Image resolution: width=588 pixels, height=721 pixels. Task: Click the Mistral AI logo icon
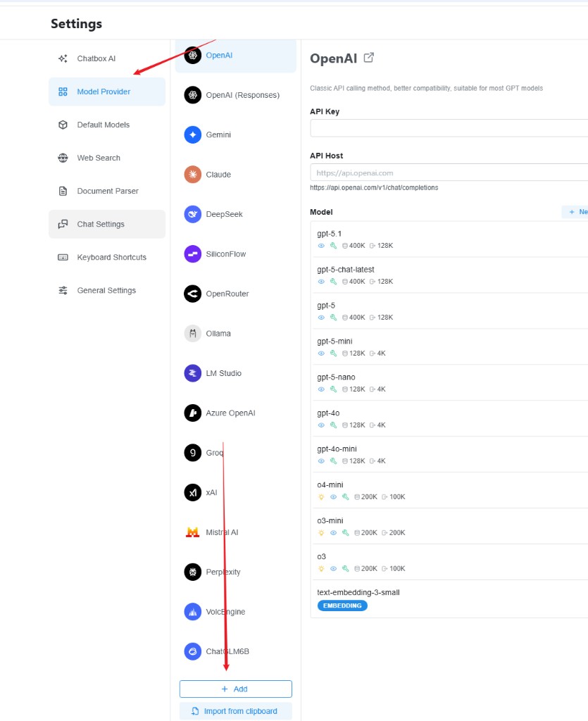pos(193,532)
